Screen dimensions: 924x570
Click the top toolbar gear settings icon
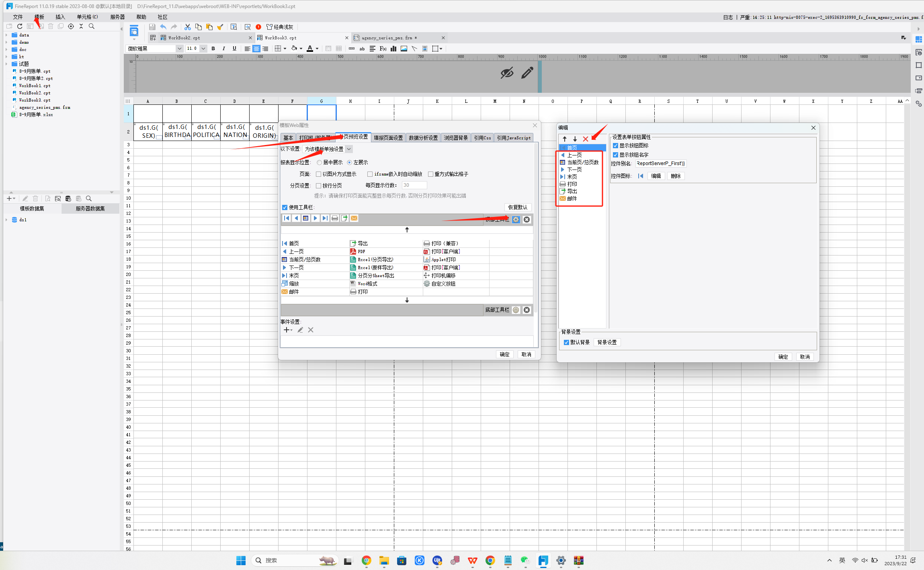click(516, 219)
